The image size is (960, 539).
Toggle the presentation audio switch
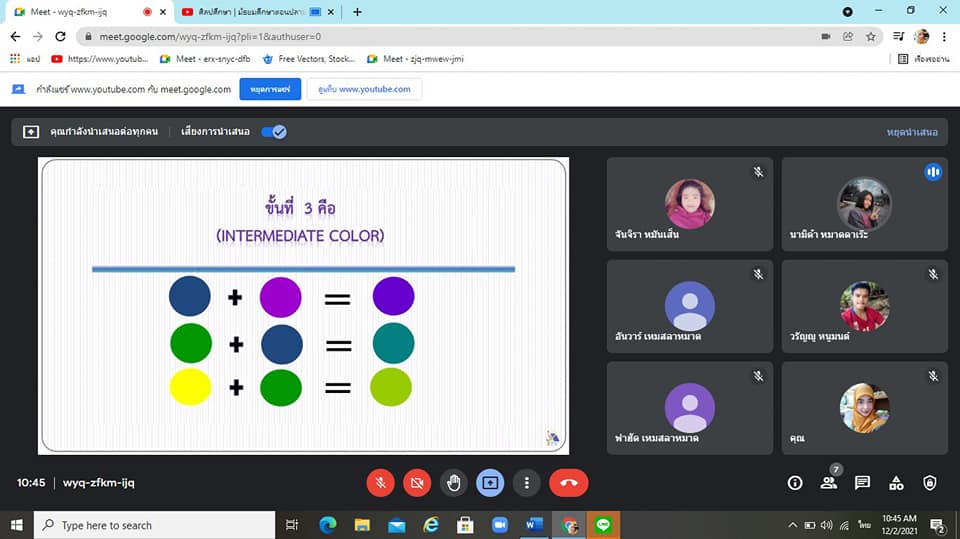[x=273, y=131]
